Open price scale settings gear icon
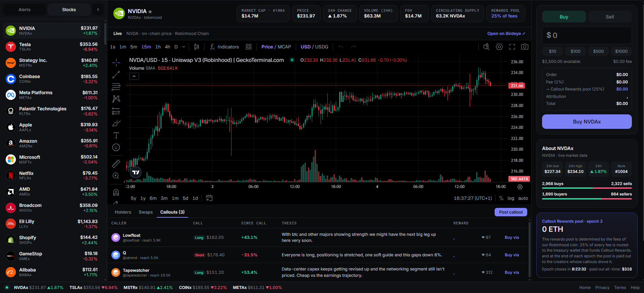 (x=520, y=187)
